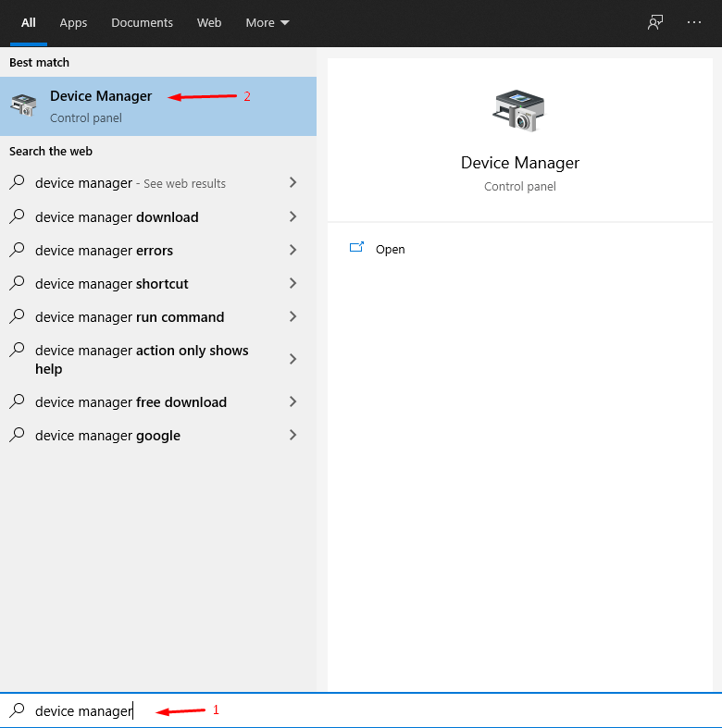Click the large Device Manager preview icon
722x728 pixels.
click(518, 111)
